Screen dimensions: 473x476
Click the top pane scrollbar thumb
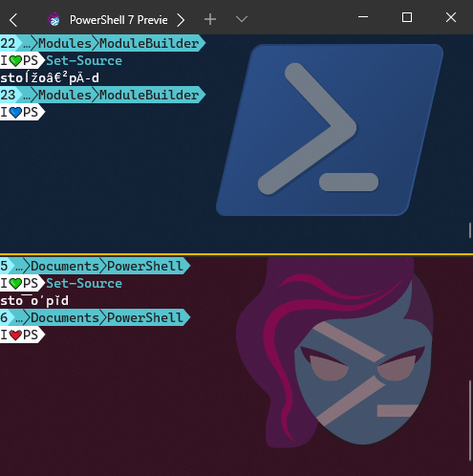[470, 230]
